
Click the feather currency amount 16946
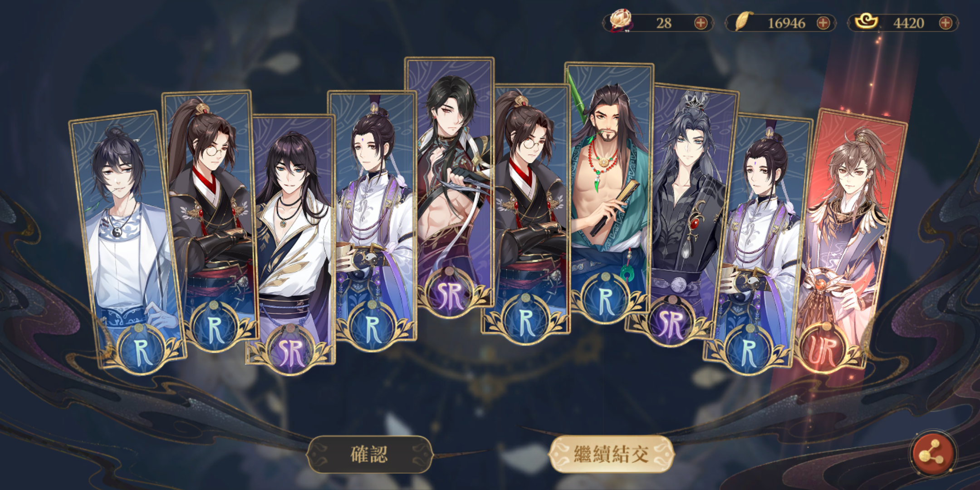click(786, 23)
